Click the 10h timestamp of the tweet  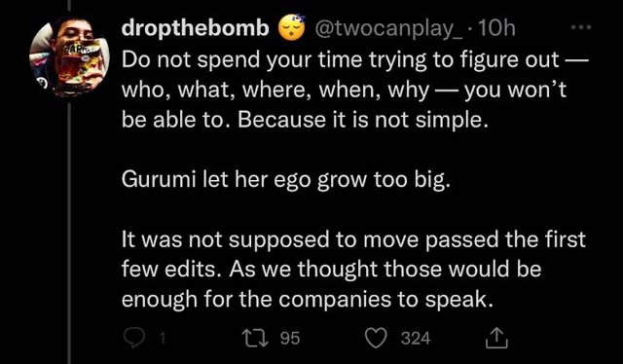496,28
